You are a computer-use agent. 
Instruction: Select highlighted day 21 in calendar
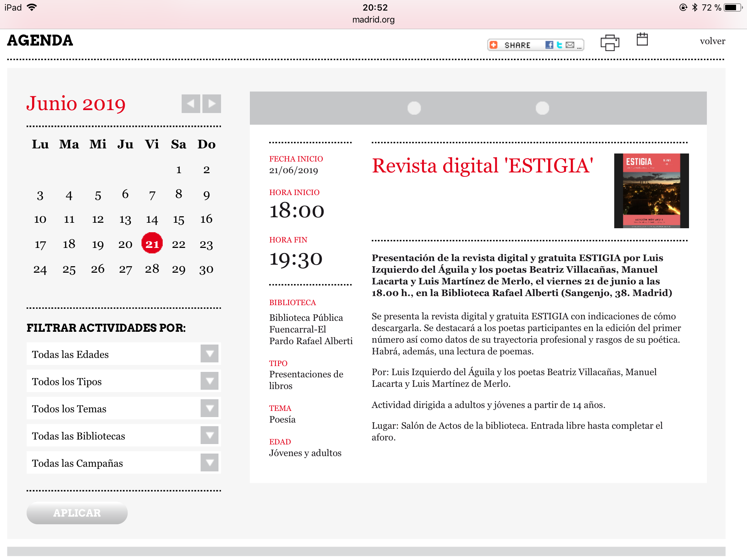click(152, 244)
